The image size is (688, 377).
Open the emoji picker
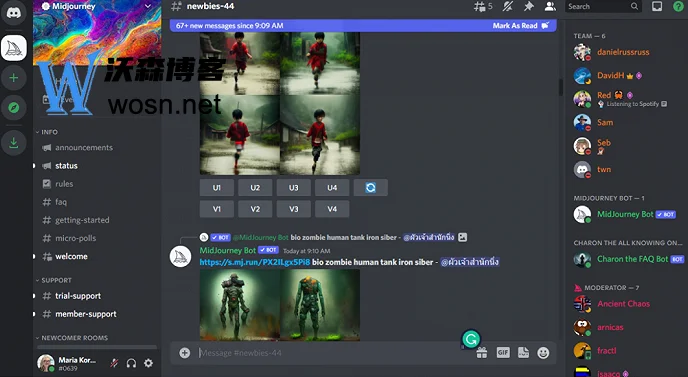click(x=543, y=353)
